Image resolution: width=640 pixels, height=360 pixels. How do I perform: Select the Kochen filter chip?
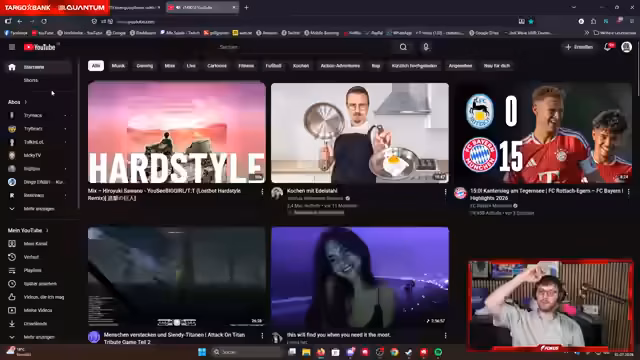(x=301, y=66)
